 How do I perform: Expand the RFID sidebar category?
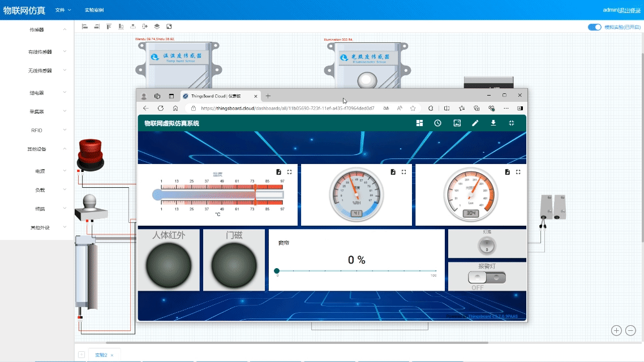click(37, 130)
